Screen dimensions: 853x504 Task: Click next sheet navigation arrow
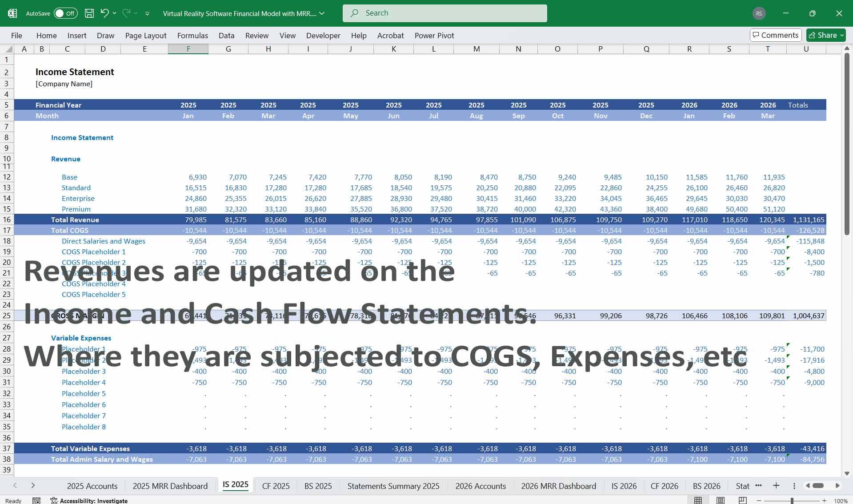[33, 485]
